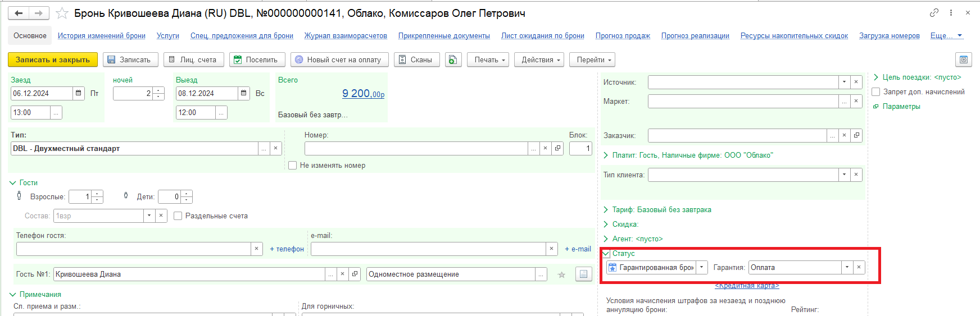Open the guest list icon button
The height and width of the screenshot is (316, 980).
click(584, 274)
